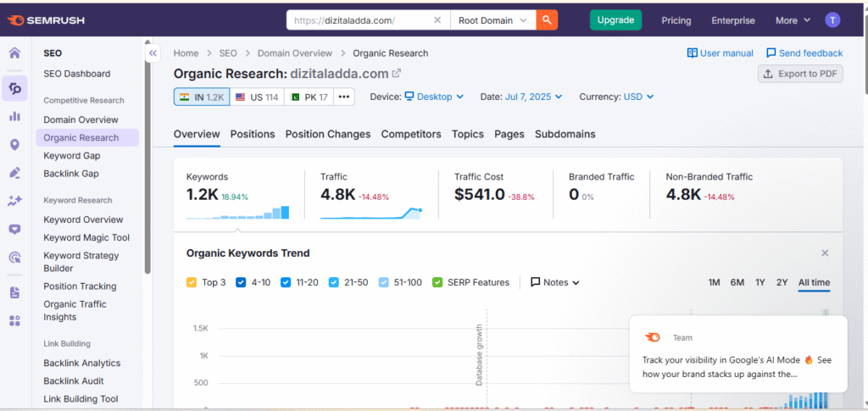Click the green Upgrade button

coord(615,19)
